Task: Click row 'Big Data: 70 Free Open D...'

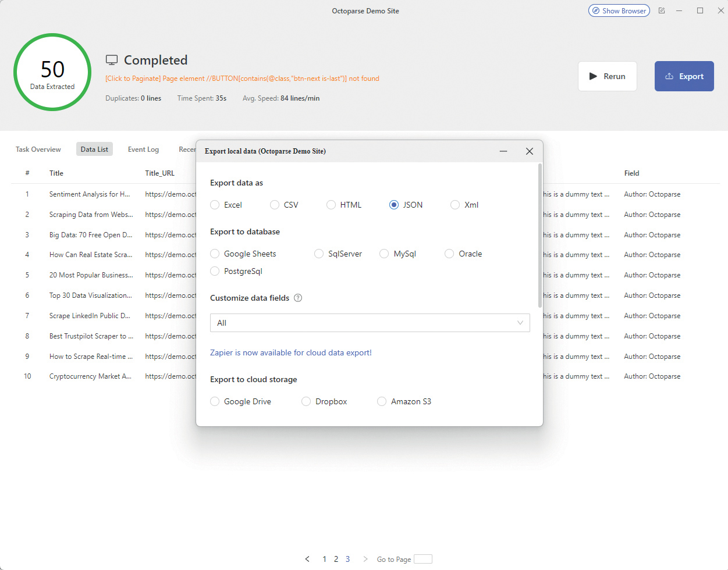Action: (91, 235)
